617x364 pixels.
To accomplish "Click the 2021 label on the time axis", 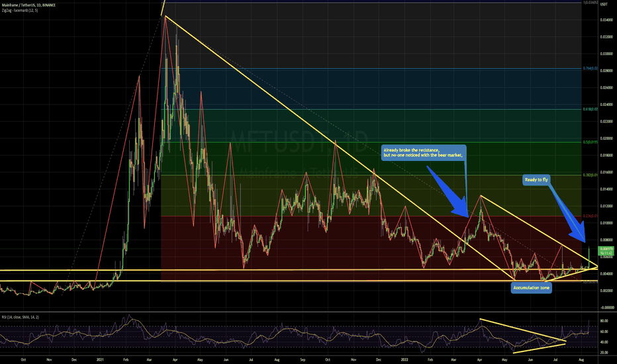I will 100,359.
